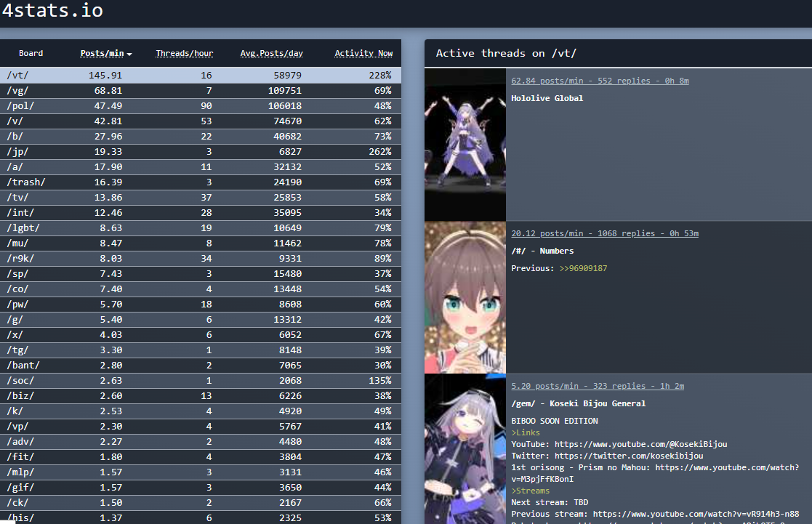Screen dimensions: 812x524
Task: Click the 135% activity value for /soc/
Action: [379, 381]
